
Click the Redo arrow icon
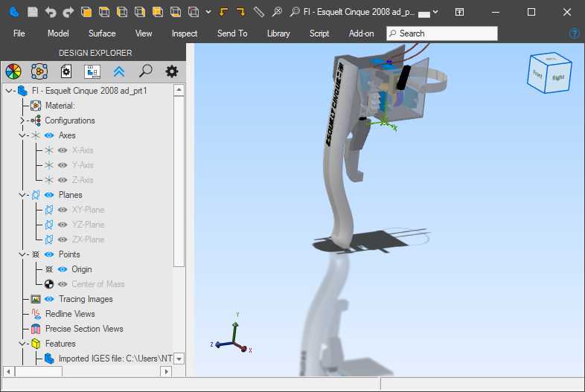68,12
